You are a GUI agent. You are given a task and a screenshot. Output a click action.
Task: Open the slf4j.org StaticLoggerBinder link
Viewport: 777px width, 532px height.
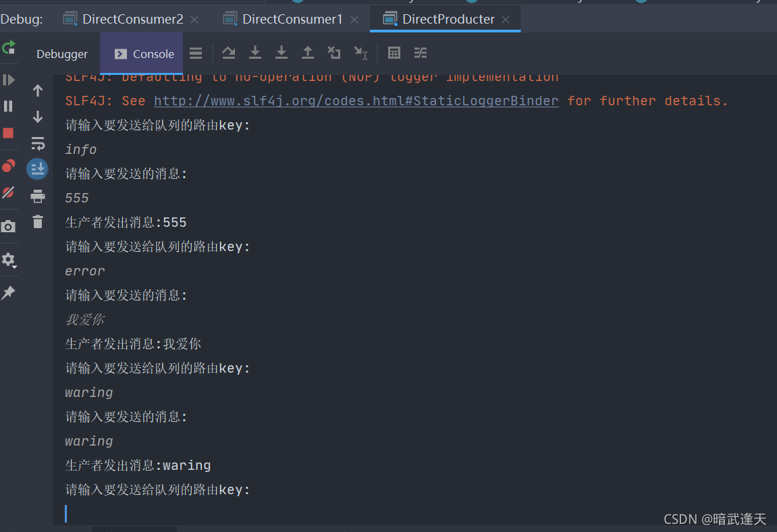pyautogui.click(x=356, y=101)
